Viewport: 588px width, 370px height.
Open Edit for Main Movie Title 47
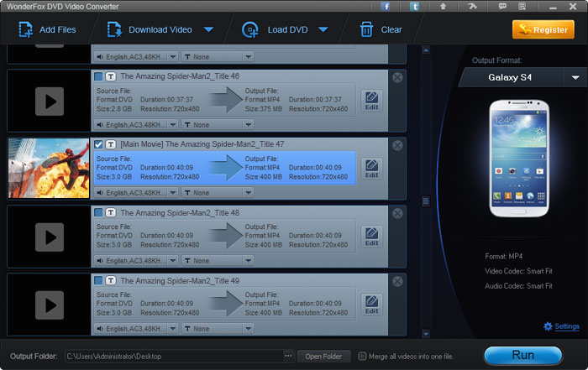coord(371,169)
